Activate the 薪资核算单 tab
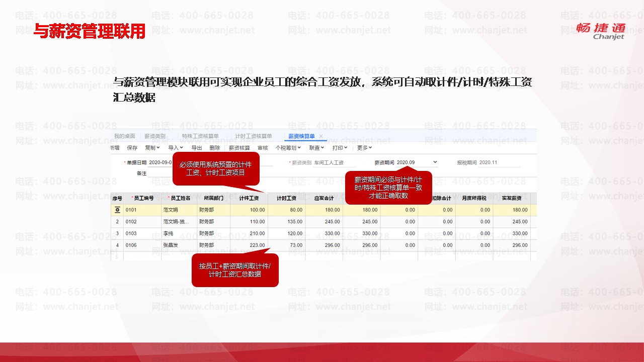The image size is (644, 362). [301, 136]
